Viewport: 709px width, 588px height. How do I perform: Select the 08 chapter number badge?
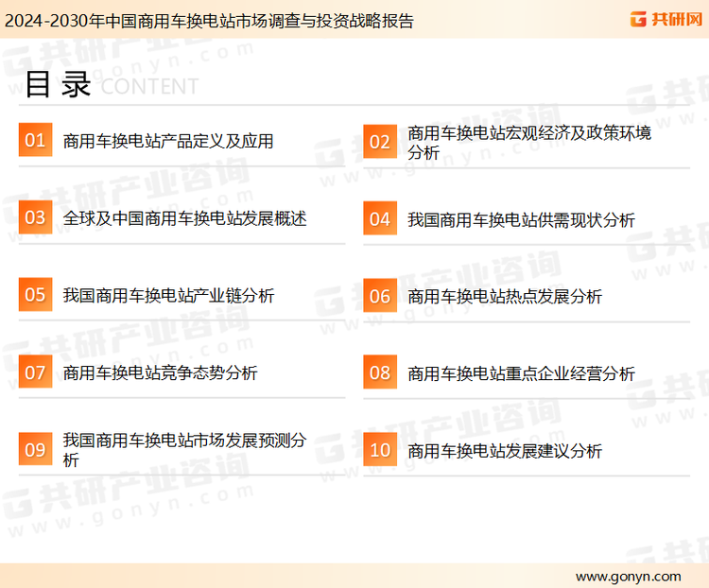(380, 373)
